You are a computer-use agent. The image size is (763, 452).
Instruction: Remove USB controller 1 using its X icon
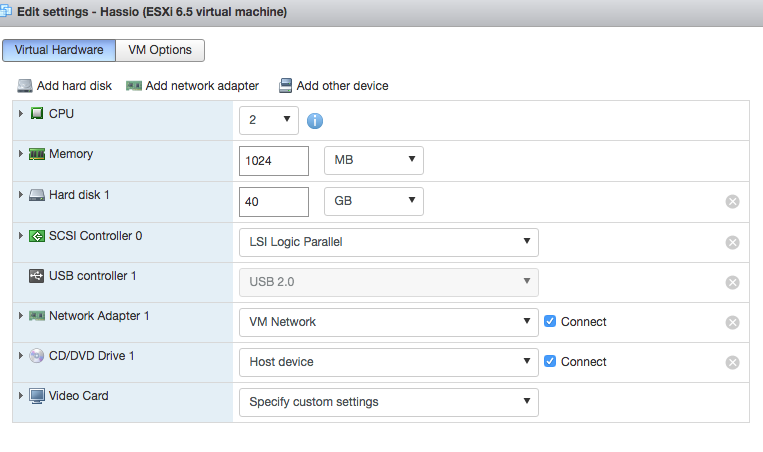pyautogui.click(x=732, y=282)
